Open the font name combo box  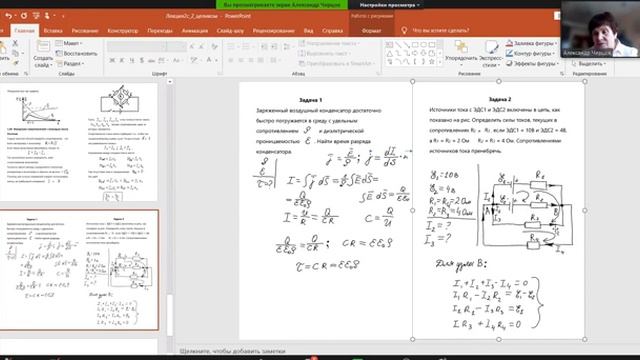pyautogui.click(x=136, y=46)
